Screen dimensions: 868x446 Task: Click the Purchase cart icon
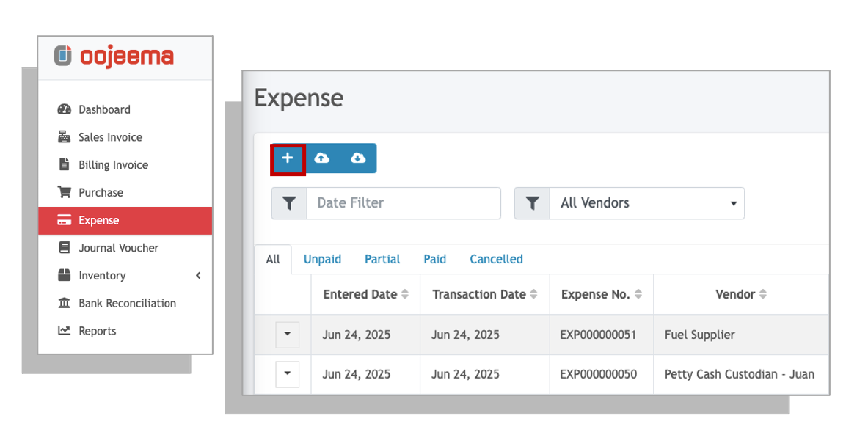pos(65,192)
